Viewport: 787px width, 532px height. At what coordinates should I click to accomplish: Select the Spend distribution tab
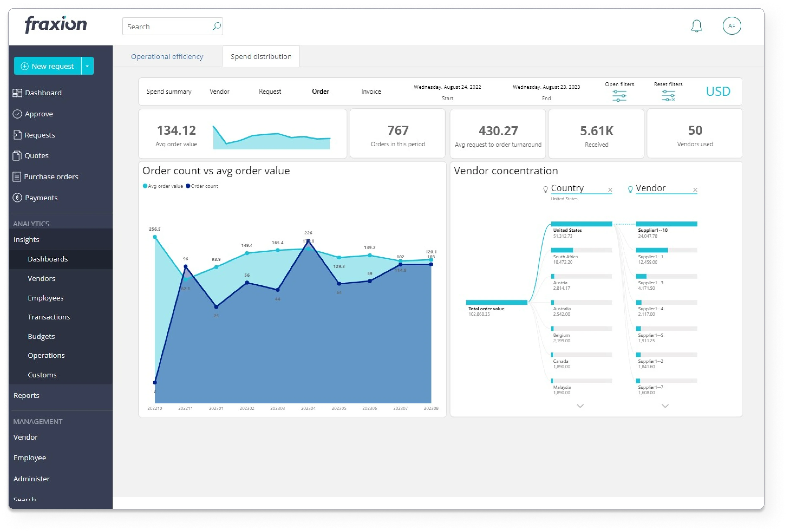261,56
